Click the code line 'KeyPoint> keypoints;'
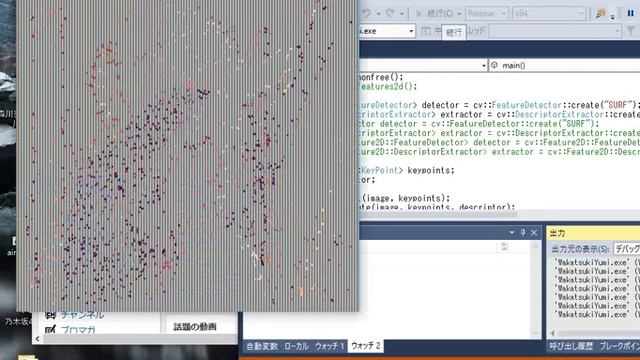This screenshot has width=640, height=360. (407, 170)
